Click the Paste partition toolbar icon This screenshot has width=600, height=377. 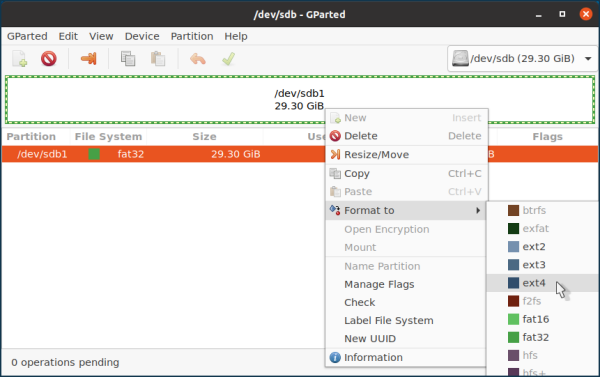tap(158, 59)
